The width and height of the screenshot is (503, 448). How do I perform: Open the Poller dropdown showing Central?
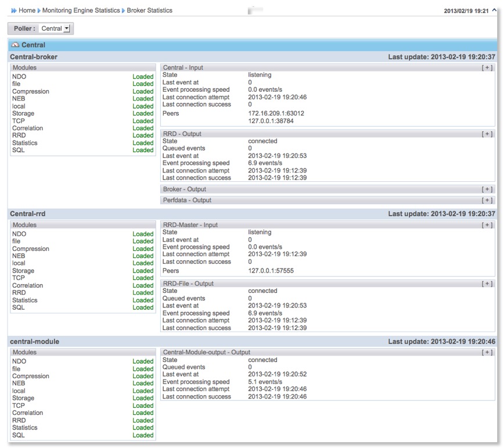(x=55, y=28)
